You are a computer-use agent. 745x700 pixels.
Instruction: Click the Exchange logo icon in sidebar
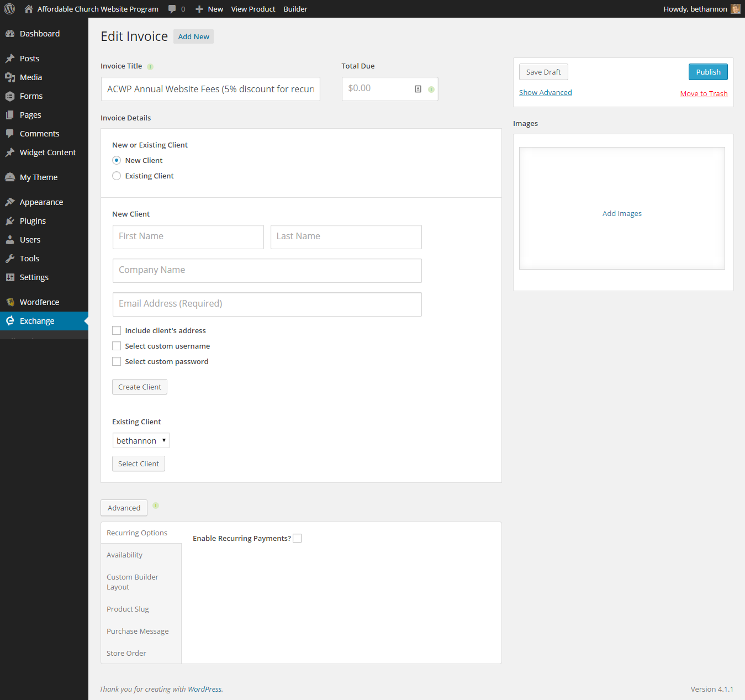[10, 321]
